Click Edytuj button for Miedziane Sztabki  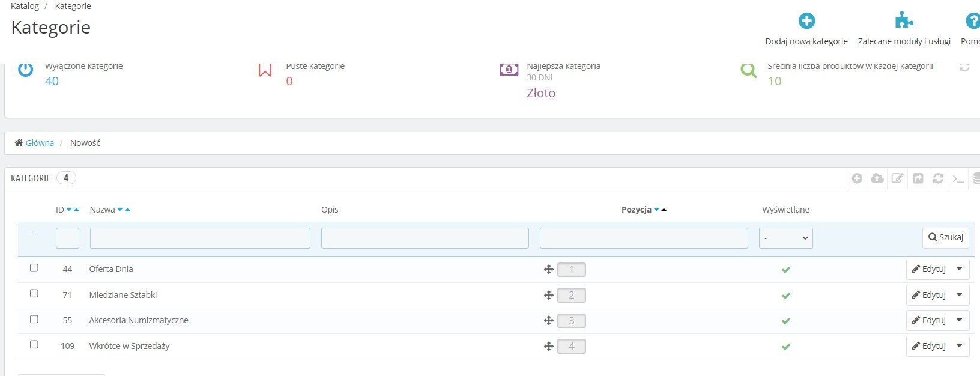click(929, 295)
